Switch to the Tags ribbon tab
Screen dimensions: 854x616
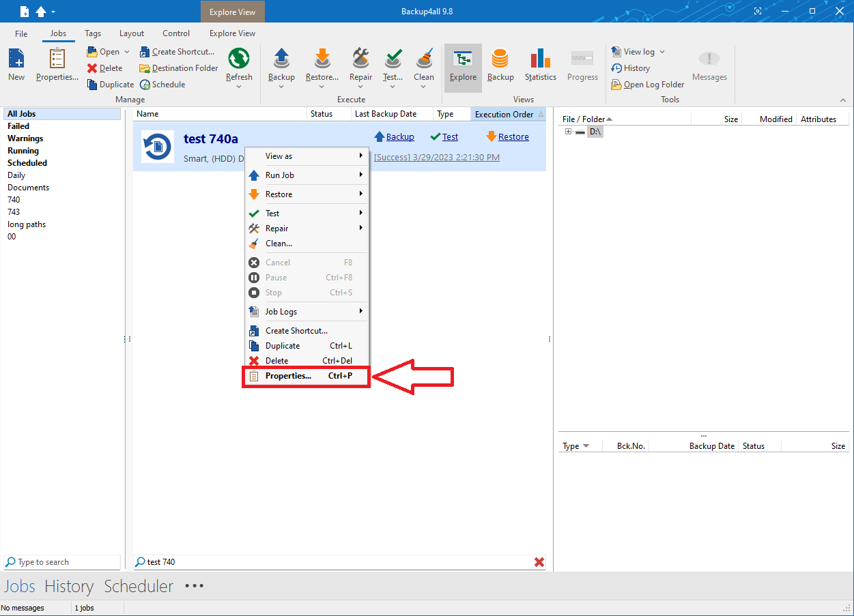click(93, 33)
